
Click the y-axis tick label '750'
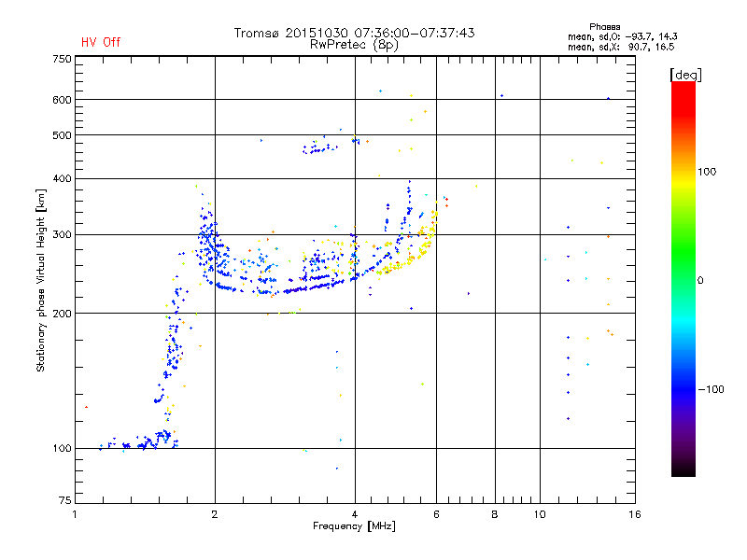(62, 59)
